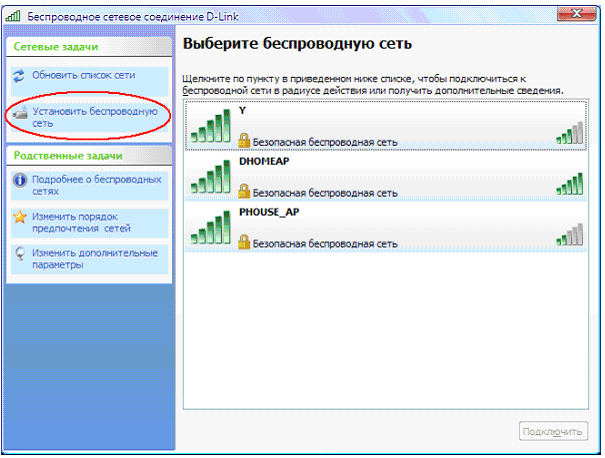
Task: Click Безопасная беспроводная сеть text under PHOUSE_AP
Action: (325, 244)
